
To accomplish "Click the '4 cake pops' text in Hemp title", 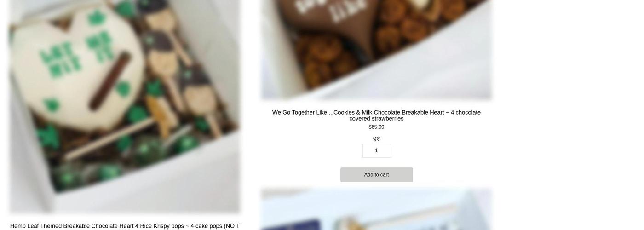I will (206, 226).
